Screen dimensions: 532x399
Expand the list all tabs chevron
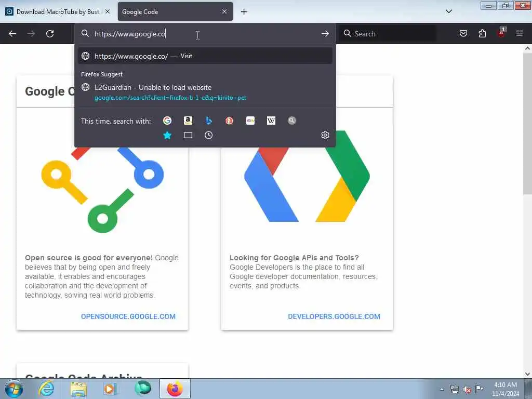[x=448, y=11]
